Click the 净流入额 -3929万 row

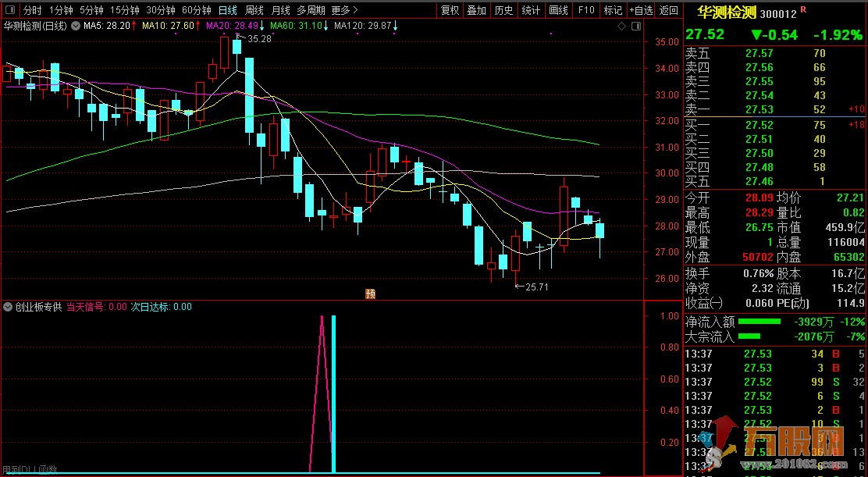coord(775,322)
